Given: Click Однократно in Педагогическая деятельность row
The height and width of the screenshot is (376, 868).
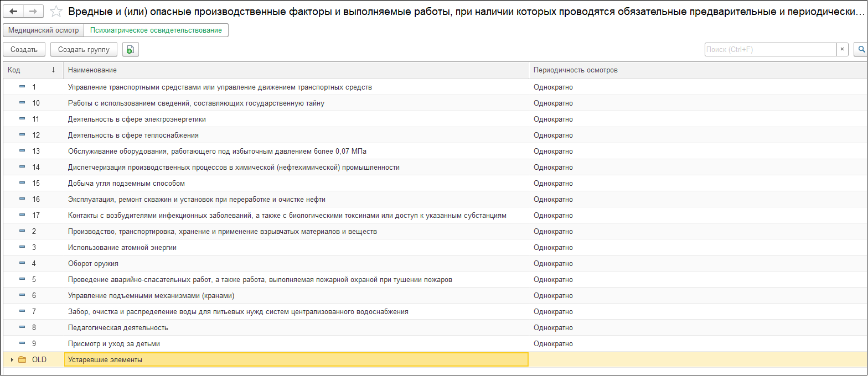Looking at the screenshot, I should (553, 327).
